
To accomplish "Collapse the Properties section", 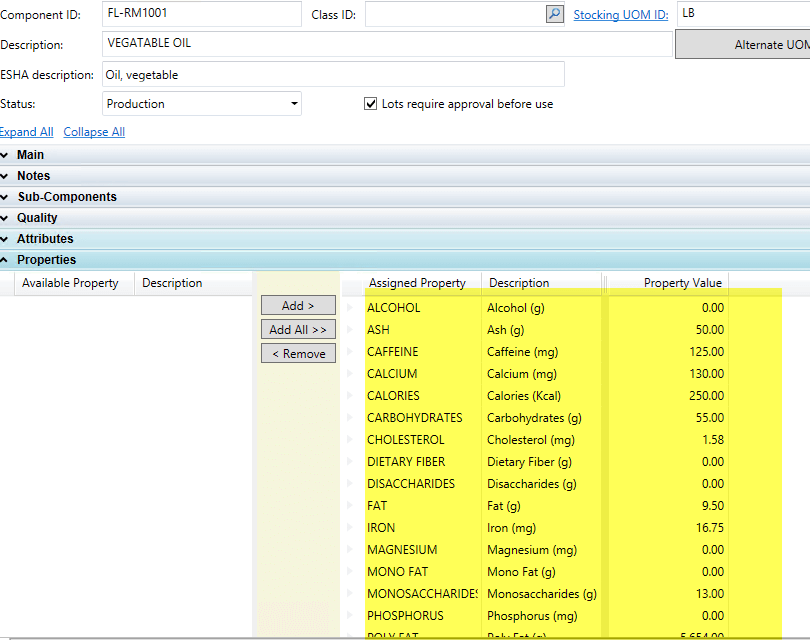I will pyautogui.click(x=46, y=260).
